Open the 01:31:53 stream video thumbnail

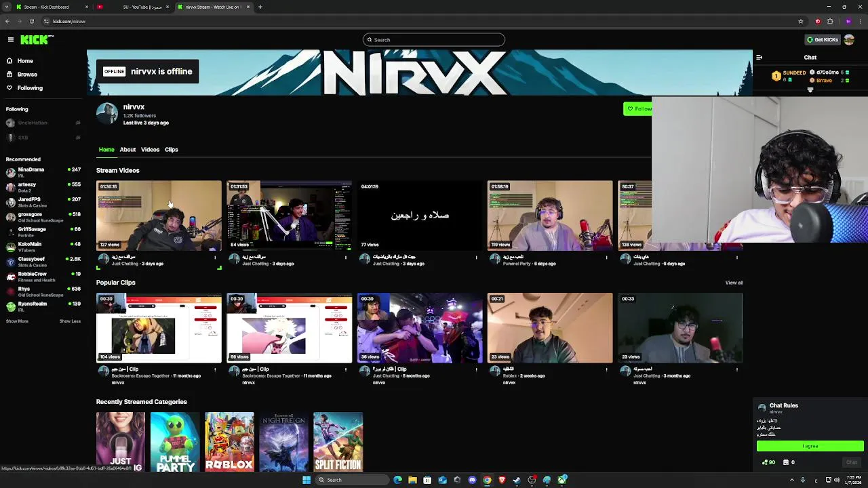(289, 216)
